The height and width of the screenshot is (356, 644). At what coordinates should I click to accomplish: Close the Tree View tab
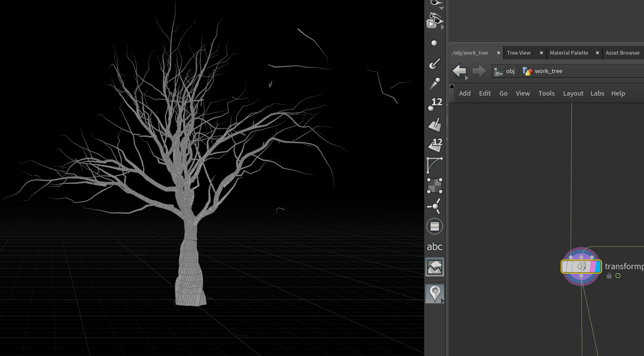tap(541, 53)
